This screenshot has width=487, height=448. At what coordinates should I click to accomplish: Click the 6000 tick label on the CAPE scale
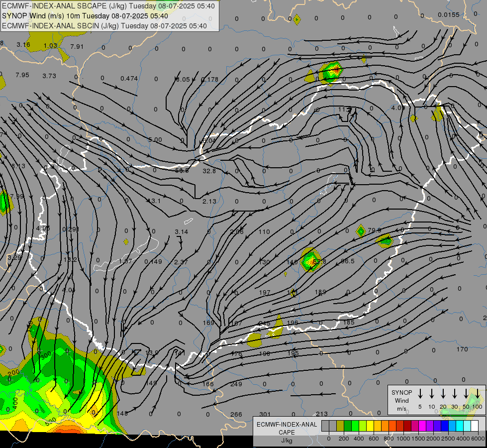point(479,439)
